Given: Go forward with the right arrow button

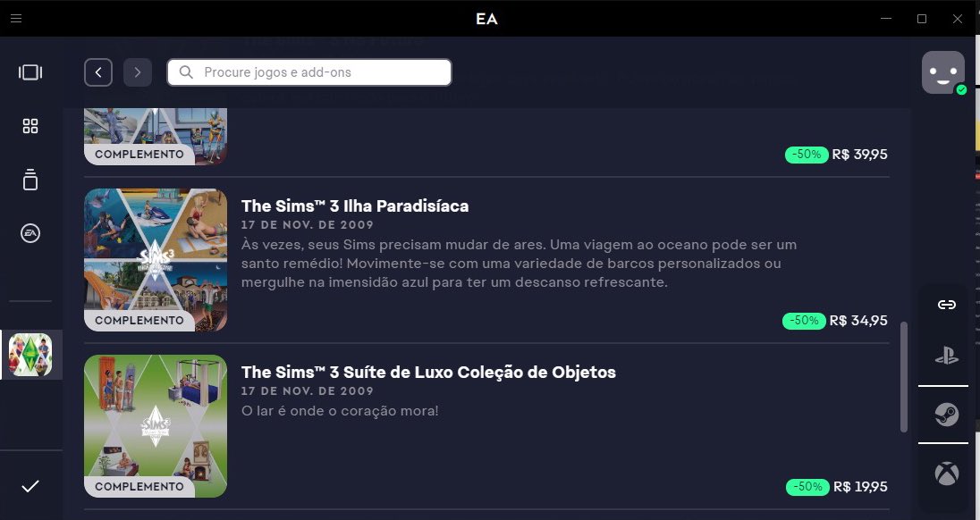Looking at the screenshot, I should pos(138,72).
